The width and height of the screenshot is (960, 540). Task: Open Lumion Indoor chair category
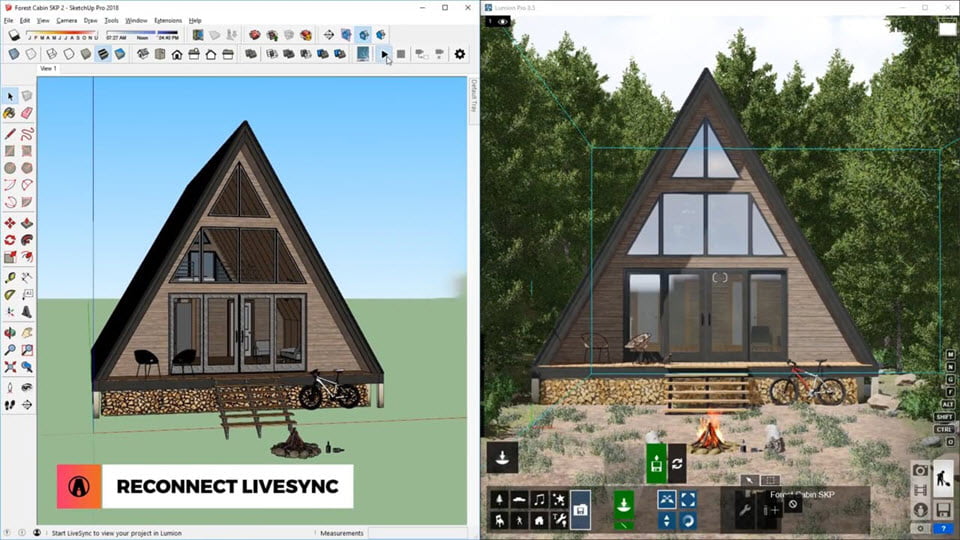500,520
